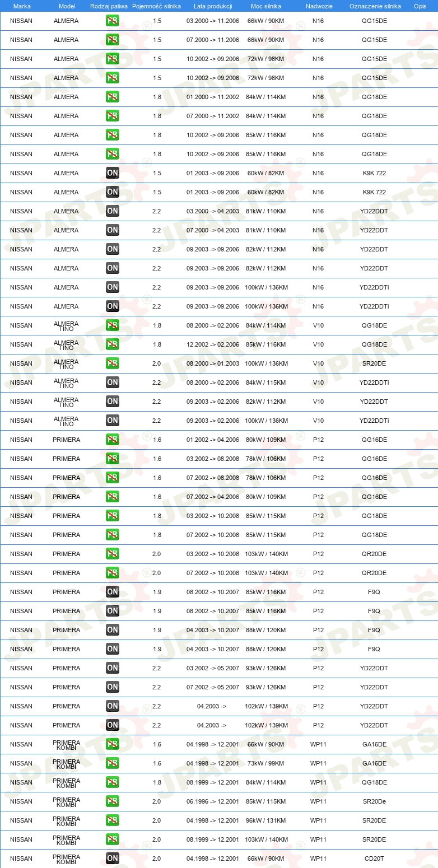This screenshot has width=438, height=868.
Task: Click the Lata produkcji column header
Action: [213, 6]
